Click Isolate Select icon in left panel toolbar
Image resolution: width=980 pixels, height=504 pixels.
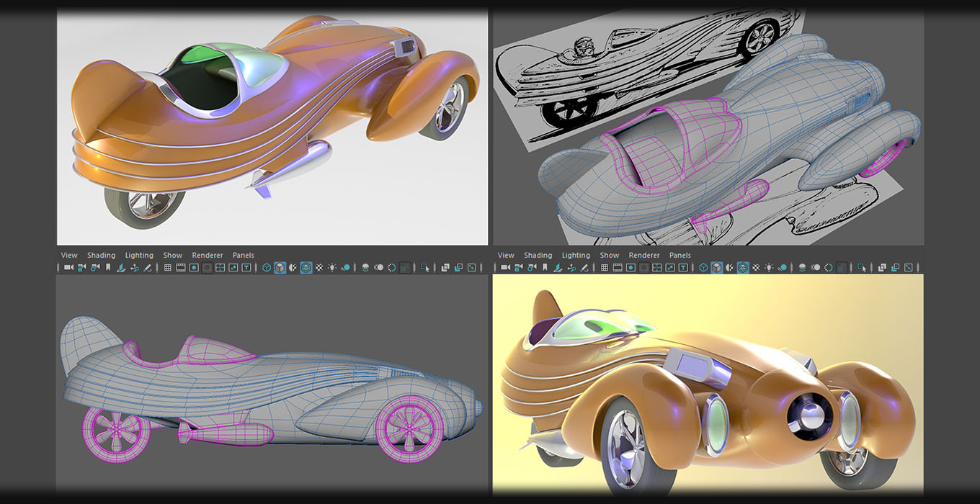(425, 267)
